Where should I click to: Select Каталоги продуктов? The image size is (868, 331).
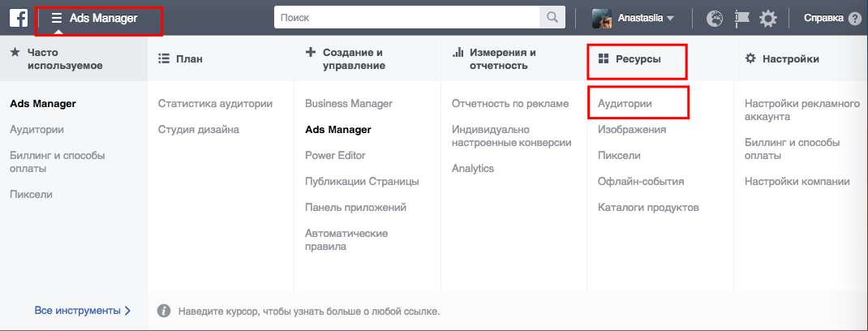pyautogui.click(x=647, y=207)
